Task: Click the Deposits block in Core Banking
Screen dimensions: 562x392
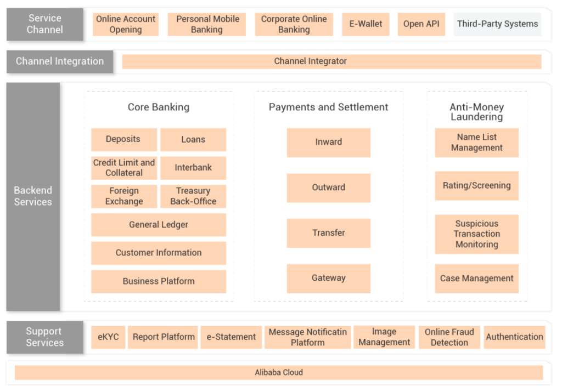Action: click(x=124, y=140)
